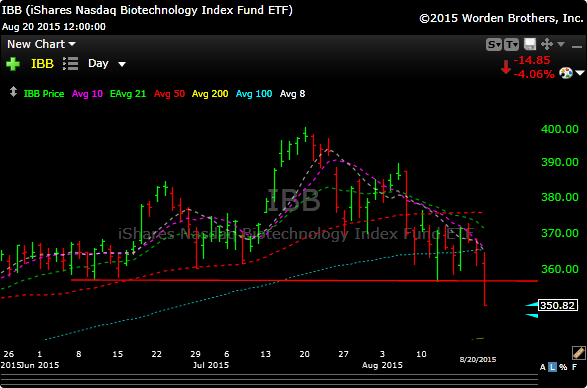Select logarithmic scale L
This screenshot has height=388, width=587.
pyautogui.click(x=553, y=367)
